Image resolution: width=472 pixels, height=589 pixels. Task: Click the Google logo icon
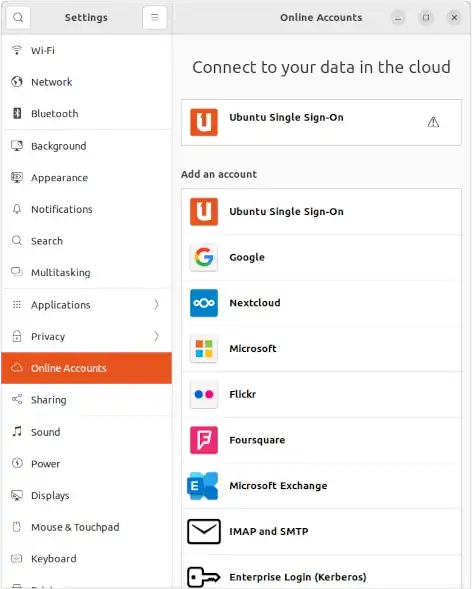click(x=204, y=257)
